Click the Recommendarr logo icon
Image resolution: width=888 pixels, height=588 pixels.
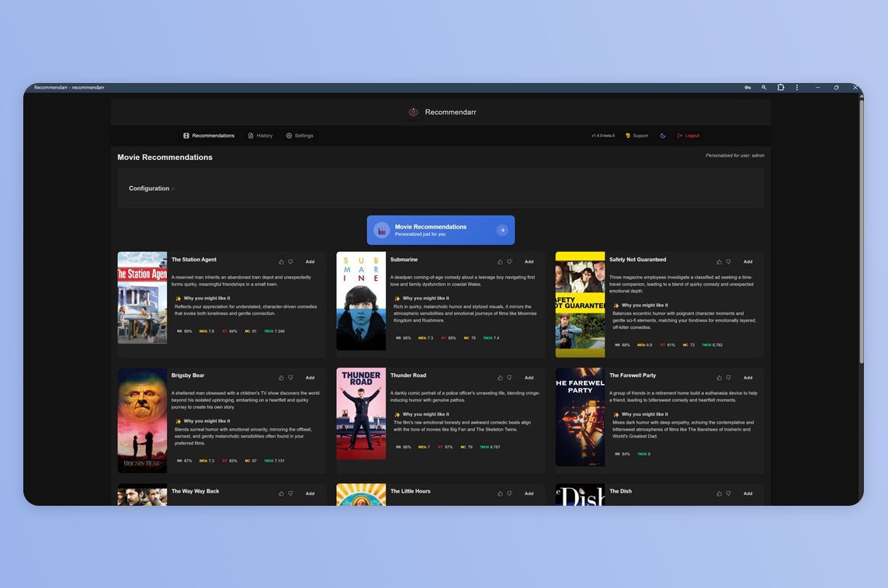tap(413, 112)
